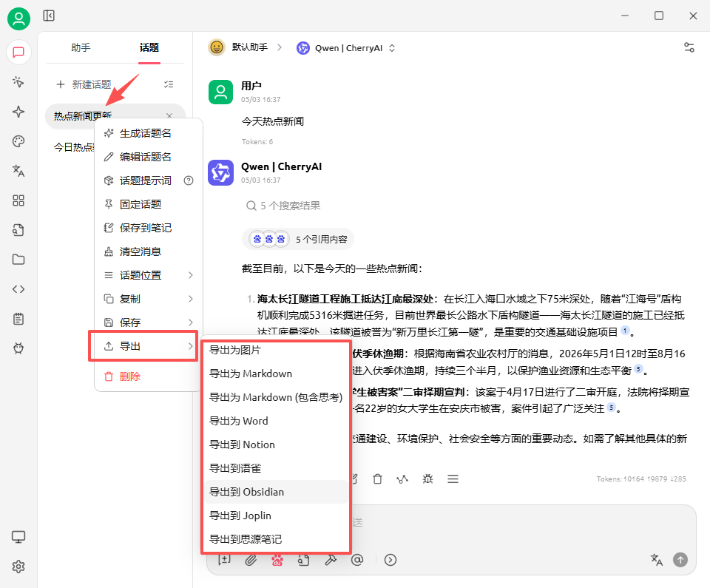Switch to the 话题 tab
The width and height of the screenshot is (710, 588).
pos(149,47)
